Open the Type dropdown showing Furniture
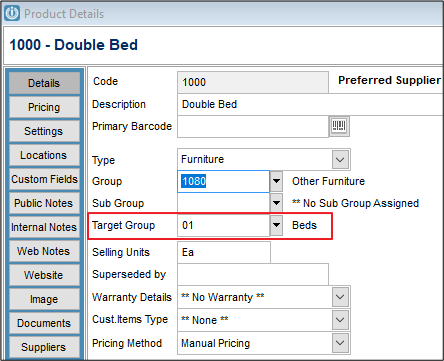The image size is (444, 361). point(340,159)
